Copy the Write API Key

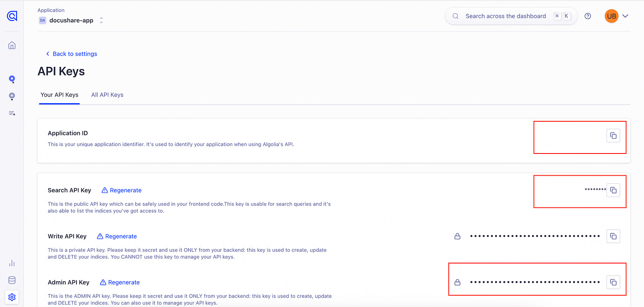(613, 236)
